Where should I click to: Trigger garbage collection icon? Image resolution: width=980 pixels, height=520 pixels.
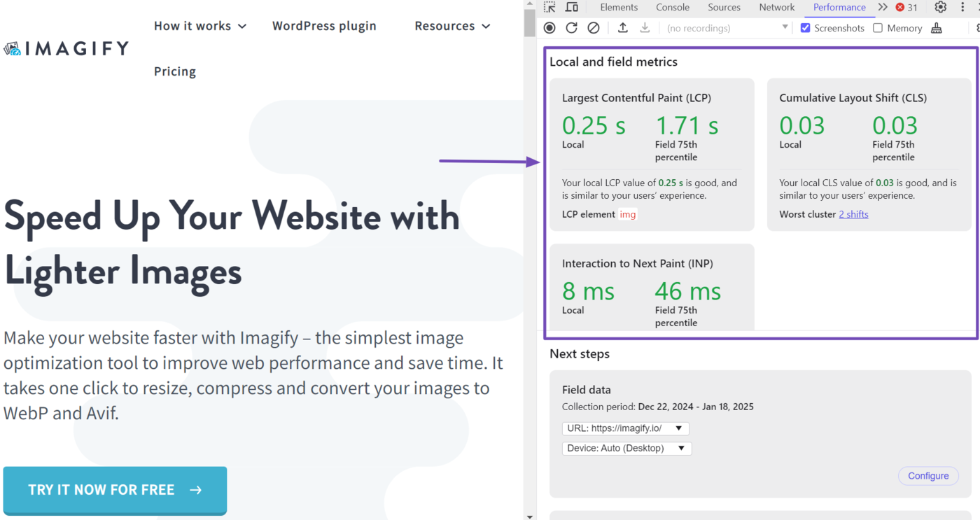(937, 28)
